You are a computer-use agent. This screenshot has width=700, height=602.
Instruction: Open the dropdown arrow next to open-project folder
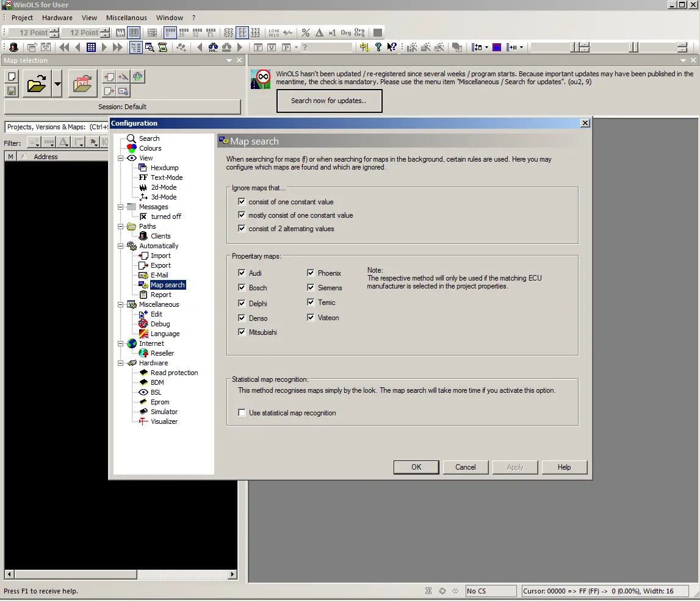(57, 84)
